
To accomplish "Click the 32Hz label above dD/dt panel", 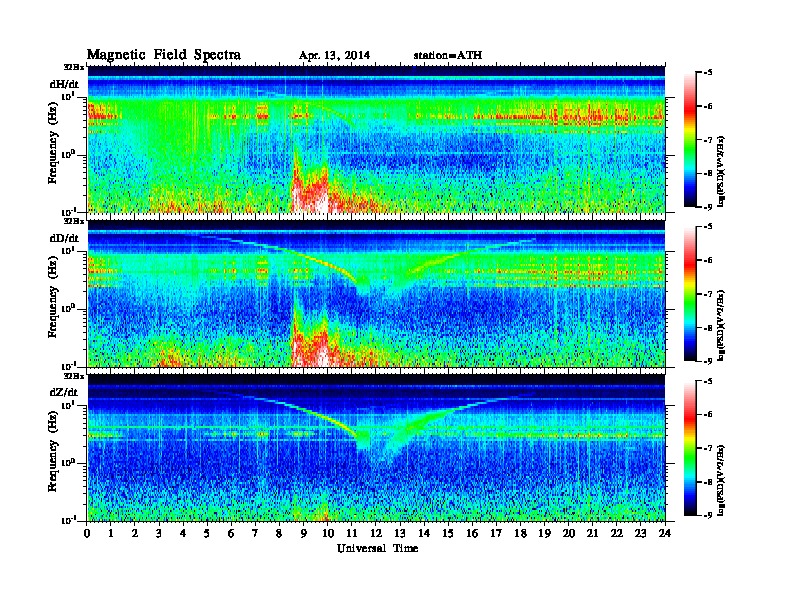I will coord(74,221).
